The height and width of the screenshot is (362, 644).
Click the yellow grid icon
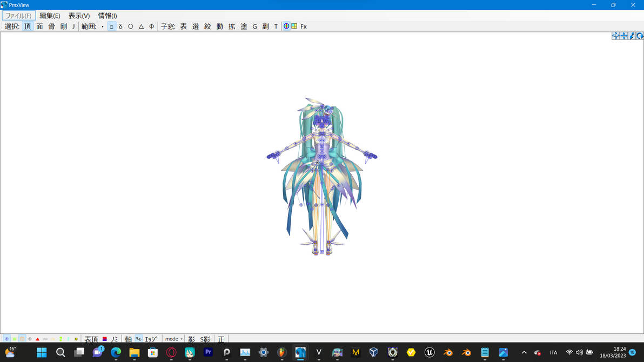[x=294, y=26]
